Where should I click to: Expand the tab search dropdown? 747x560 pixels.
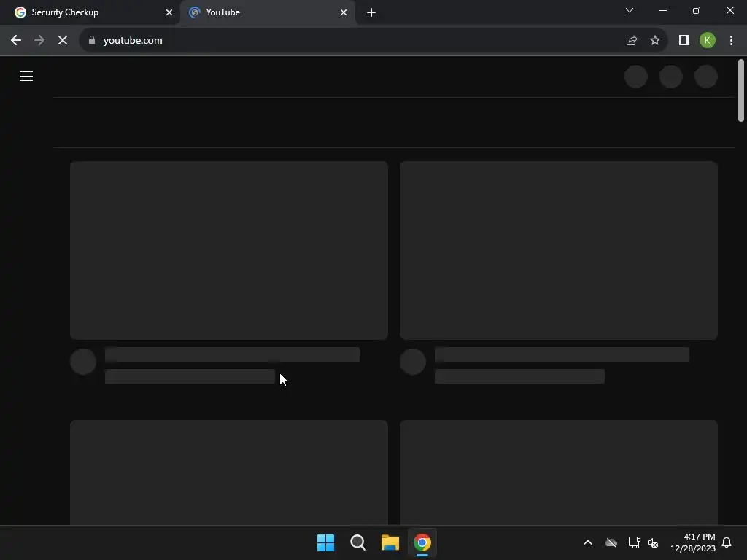tap(630, 10)
